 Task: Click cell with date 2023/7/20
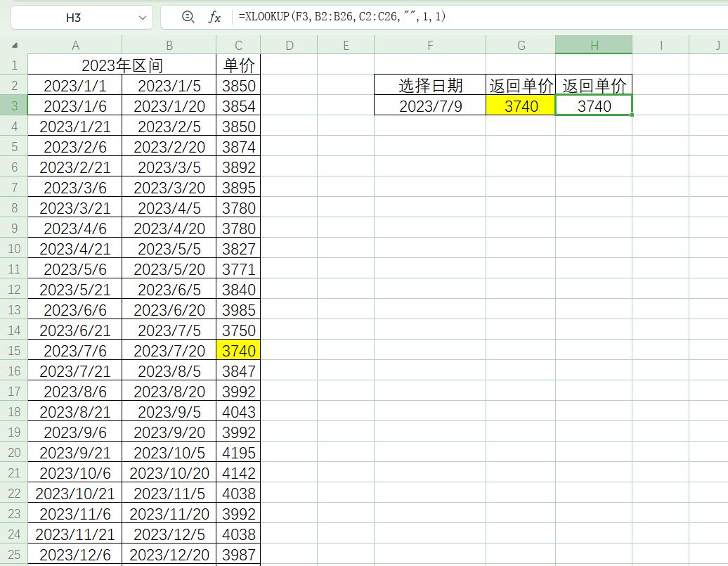[169, 350]
